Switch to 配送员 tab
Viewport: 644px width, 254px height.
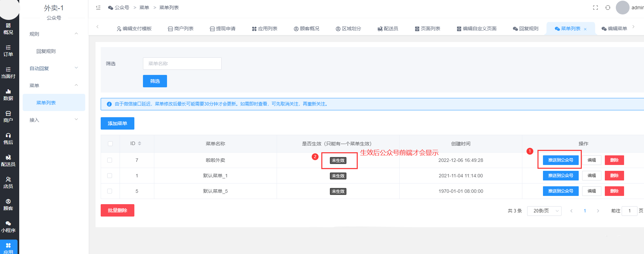[388, 29]
